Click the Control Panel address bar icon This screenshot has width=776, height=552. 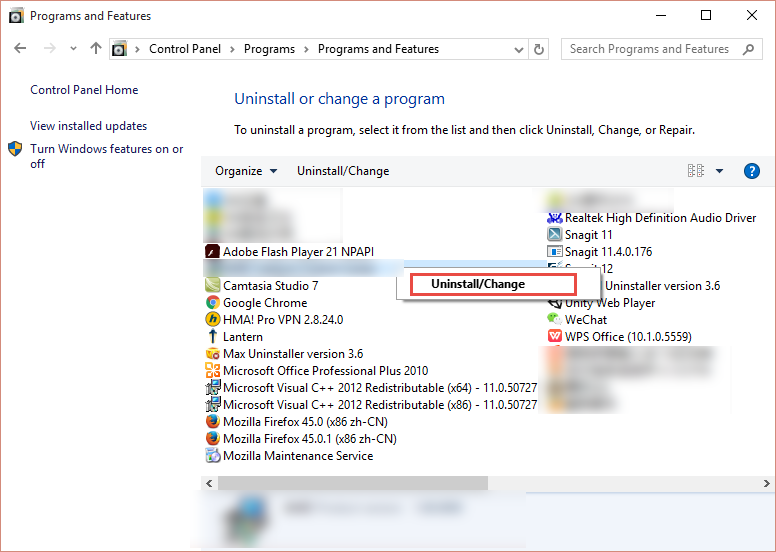pyautogui.click(x=119, y=49)
